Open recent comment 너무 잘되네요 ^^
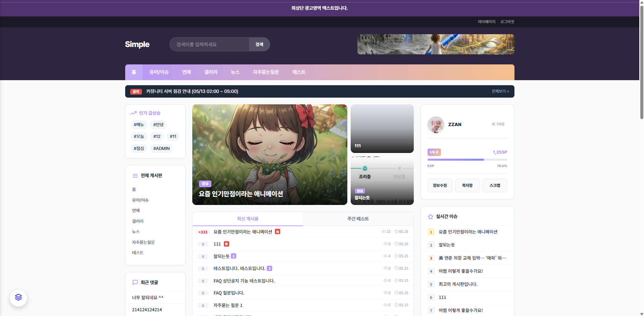644x316 pixels. tap(148, 298)
